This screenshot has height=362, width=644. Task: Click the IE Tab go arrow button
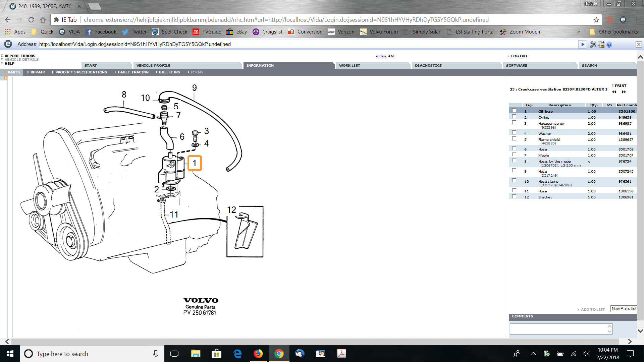583,44
